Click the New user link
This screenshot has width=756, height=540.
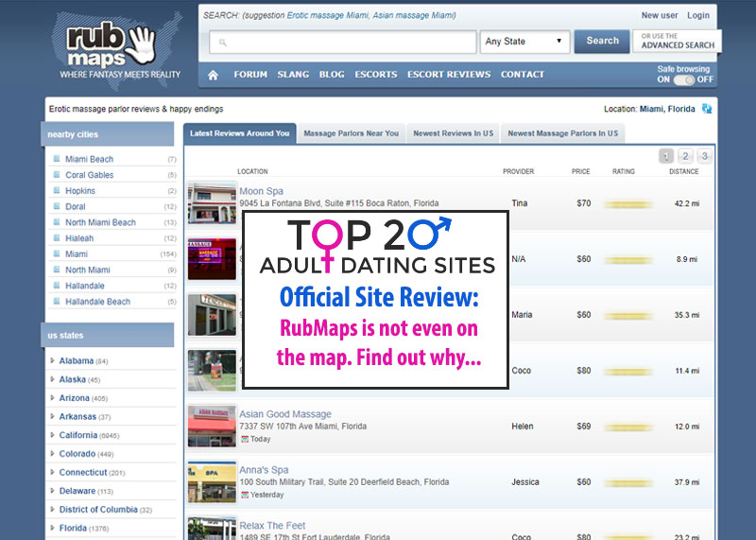(x=659, y=15)
